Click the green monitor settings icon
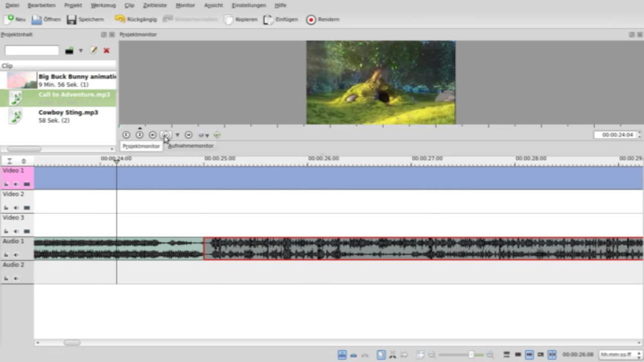This screenshot has height=362, width=644. point(217,135)
